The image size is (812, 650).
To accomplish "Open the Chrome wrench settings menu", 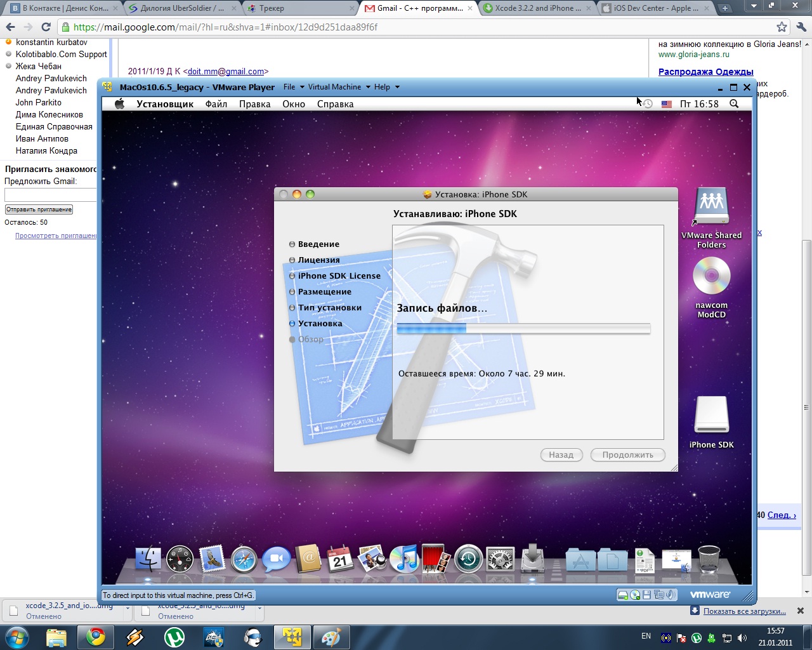I will point(801,27).
